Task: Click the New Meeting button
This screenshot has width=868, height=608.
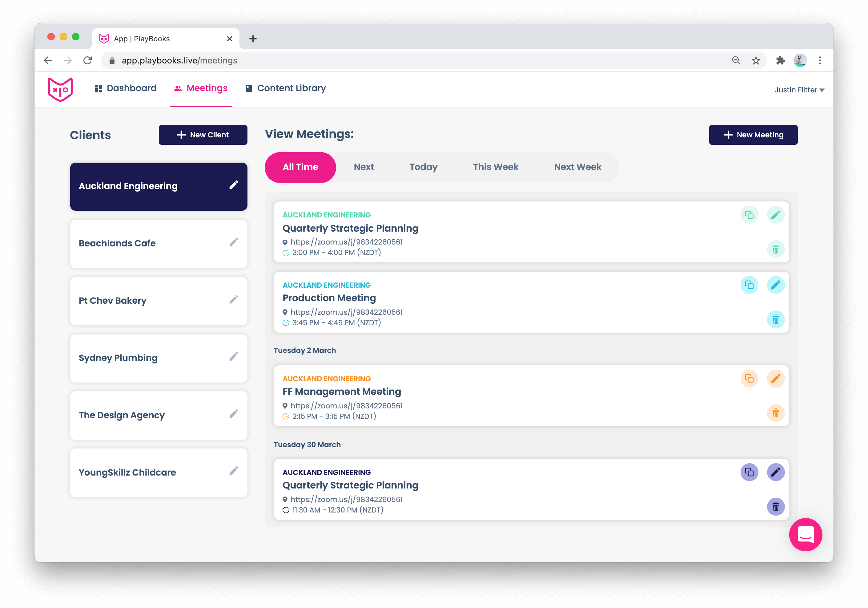Action: click(753, 135)
